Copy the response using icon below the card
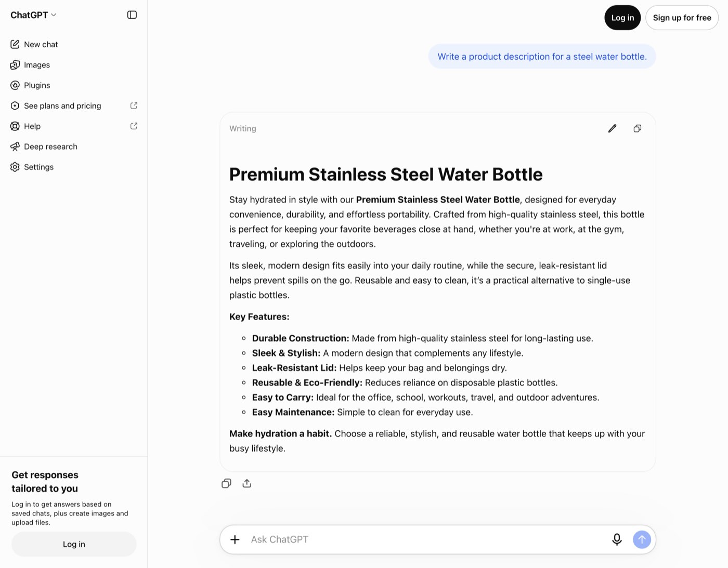This screenshot has height=568, width=728. [x=226, y=483]
